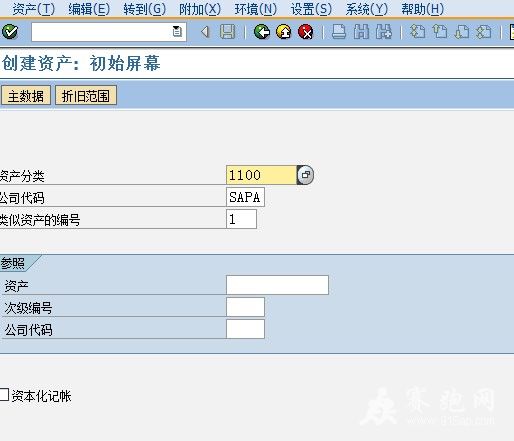Click the green checkmark Enter icon

pos(10,32)
